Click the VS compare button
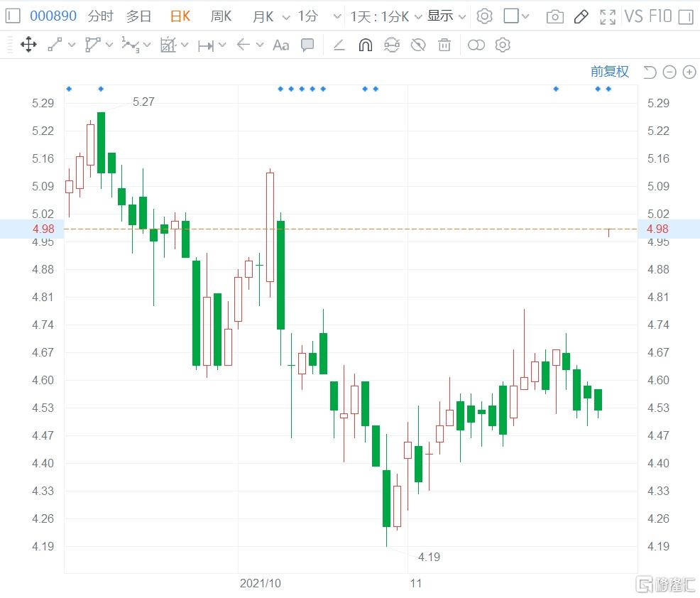 click(x=634, y=16)
